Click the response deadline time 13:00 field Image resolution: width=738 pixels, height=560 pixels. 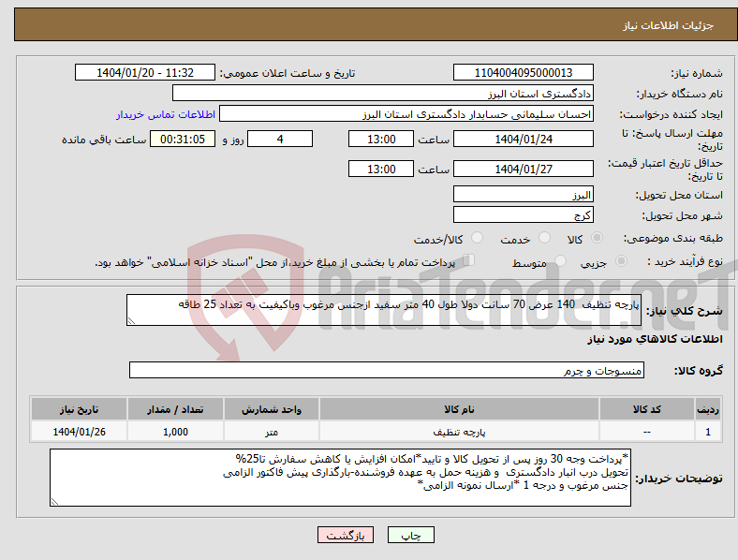pos(381,139)
